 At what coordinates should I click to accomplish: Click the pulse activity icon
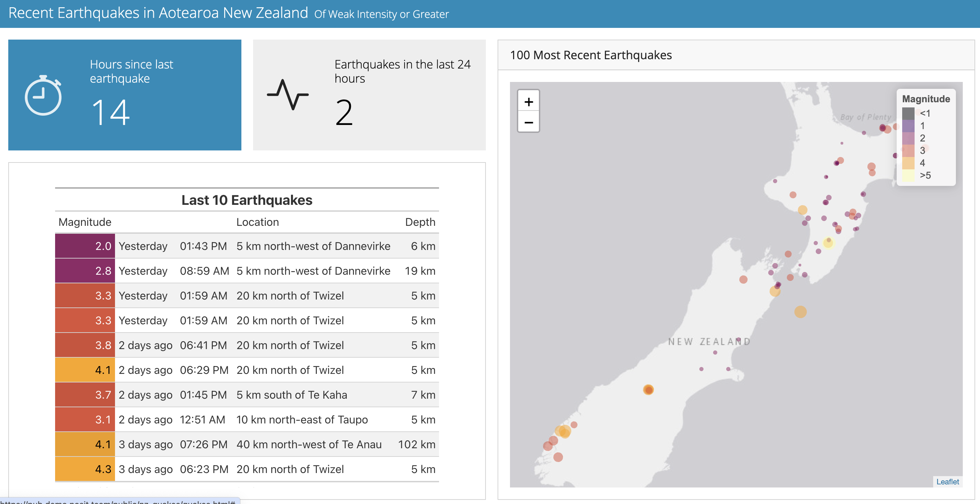288,94
